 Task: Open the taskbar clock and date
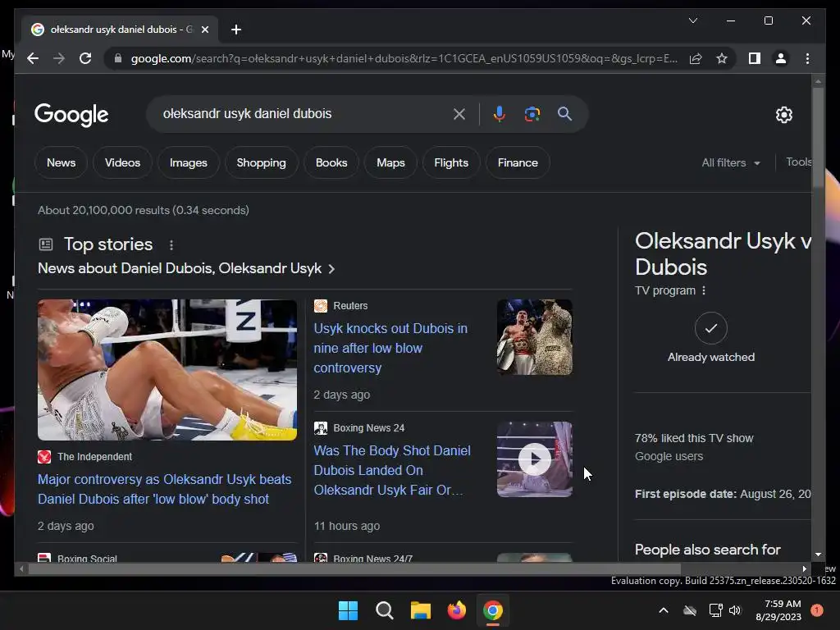[778, 610]
